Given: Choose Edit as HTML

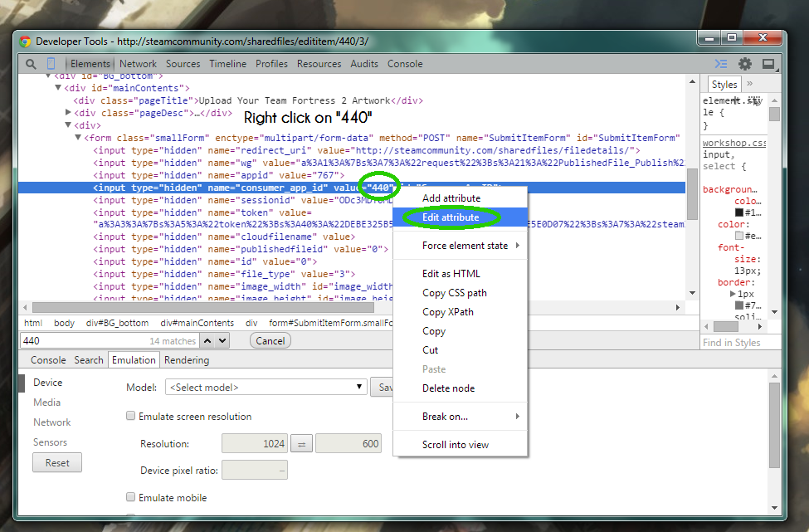Looking at the screenshot, I should [461, 274].
